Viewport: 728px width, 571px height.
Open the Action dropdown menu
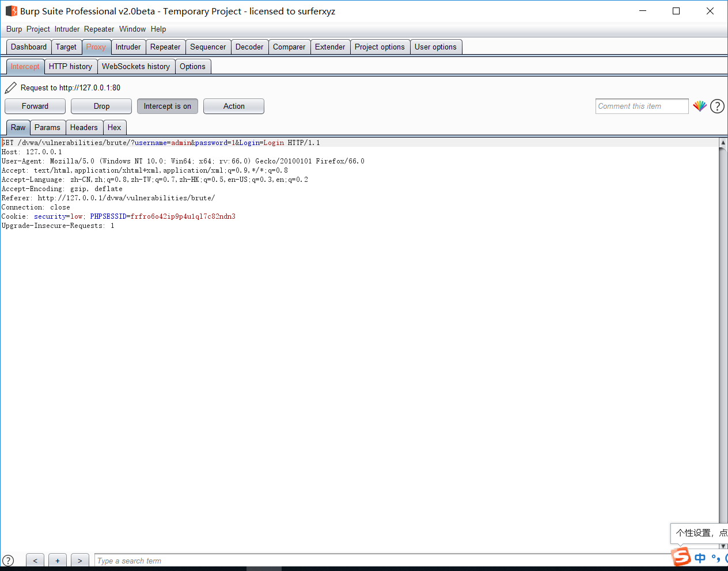[234, 106]
